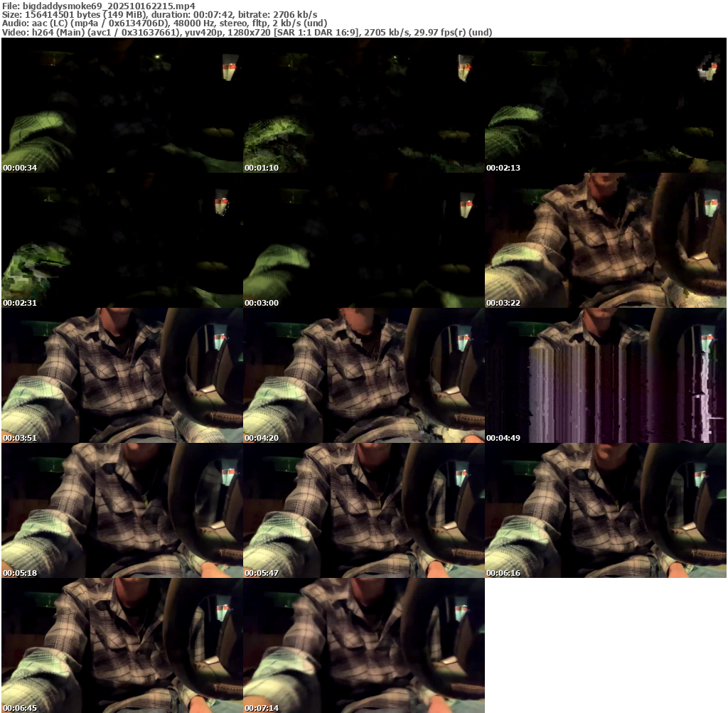Open the frame stamped 00:03:00
The width and height of the screenshot is (728, 713).
click(x=363, y=240)
